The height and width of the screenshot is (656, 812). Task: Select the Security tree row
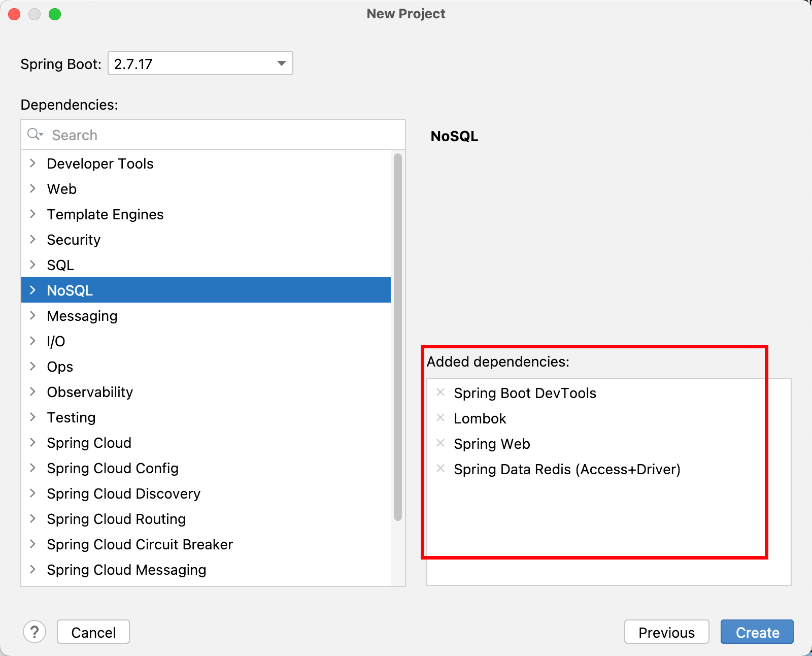[206, 239]
